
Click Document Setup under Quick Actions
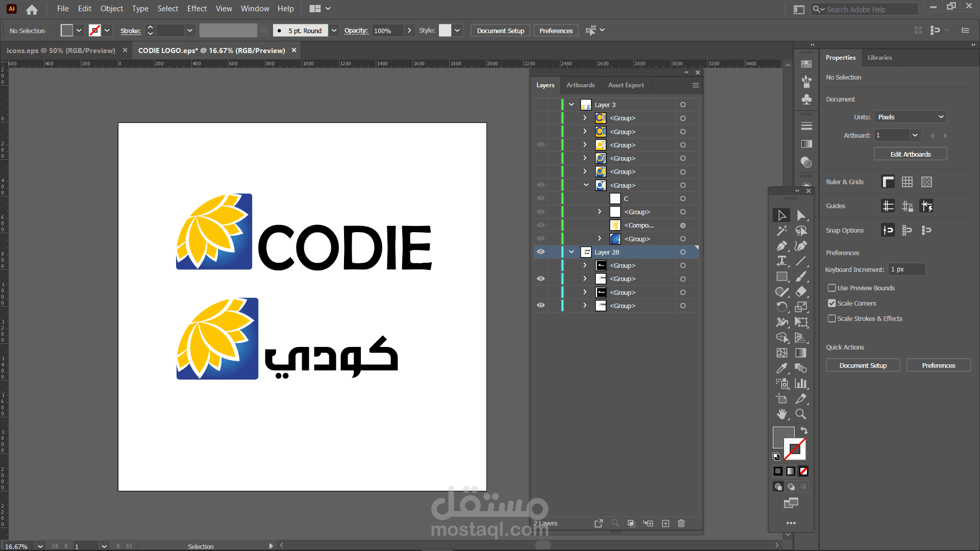coord(863,366)
